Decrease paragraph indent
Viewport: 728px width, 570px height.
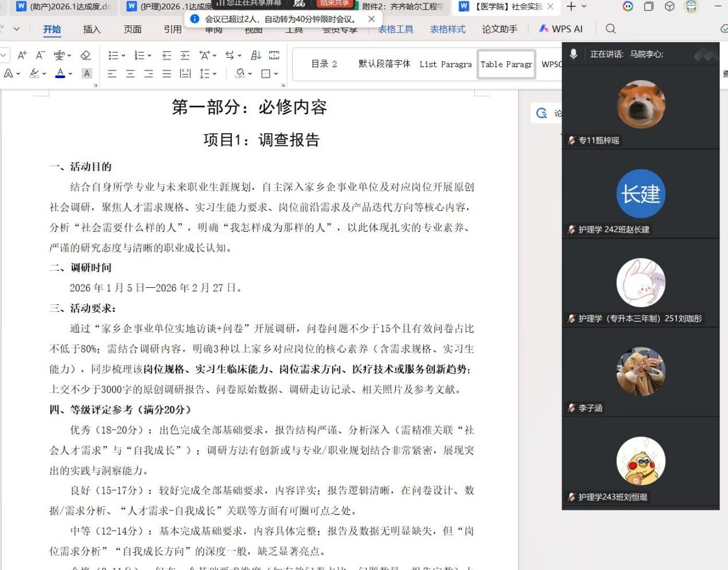click(166, 55)
